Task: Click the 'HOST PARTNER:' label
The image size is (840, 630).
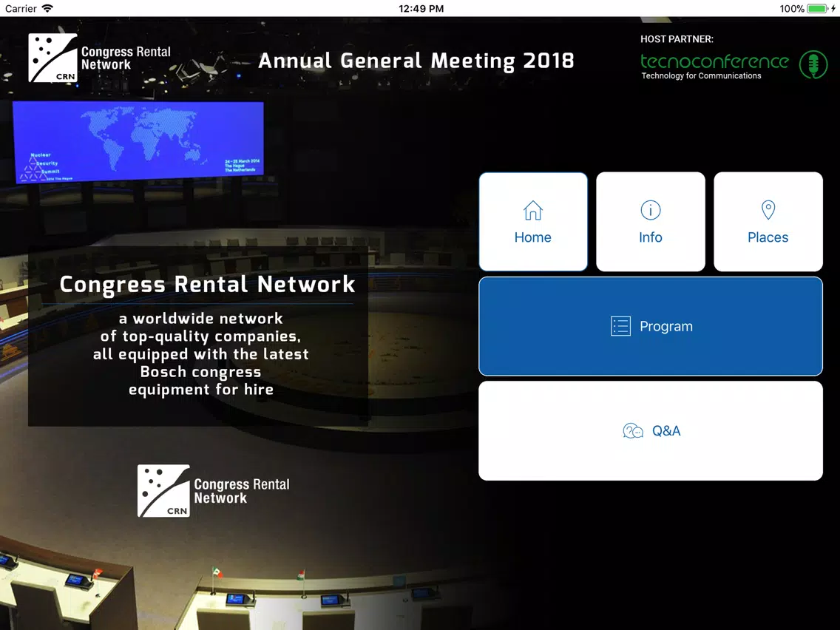Action: (677, 39)
